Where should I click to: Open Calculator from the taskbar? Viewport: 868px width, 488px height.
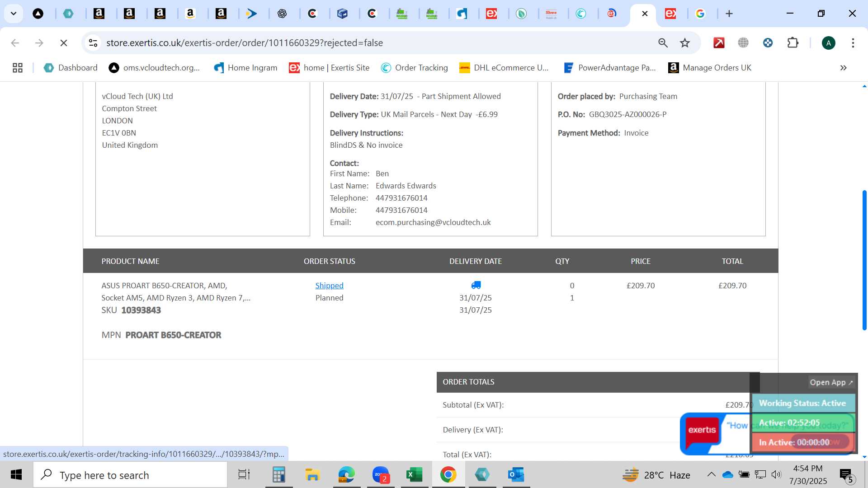click(278, 475)
